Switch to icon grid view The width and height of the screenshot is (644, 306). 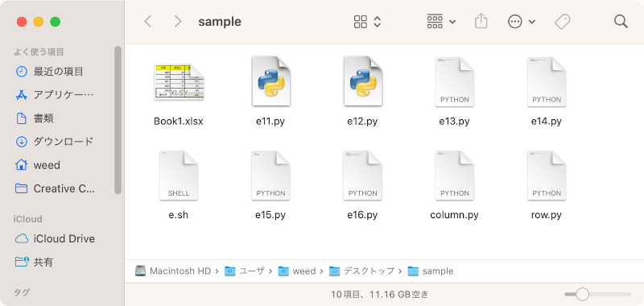point(360,22)
